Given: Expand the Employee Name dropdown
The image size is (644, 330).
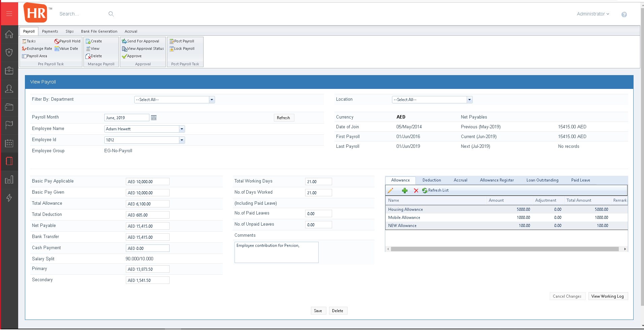Looking at the screenshot, I should pyautogui.click(x=182, y=129).
